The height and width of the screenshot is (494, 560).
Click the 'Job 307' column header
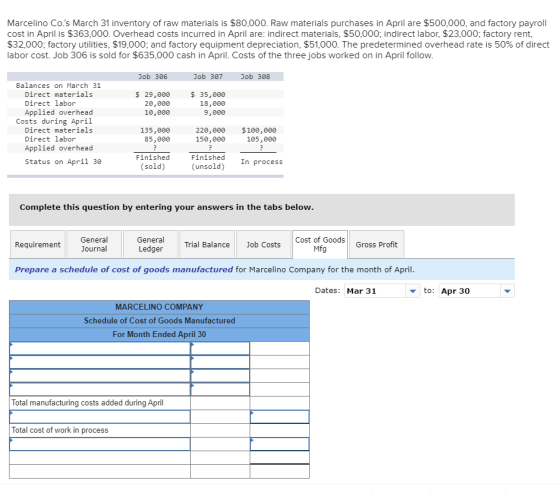pyautogui.click(x=208, y=76)
